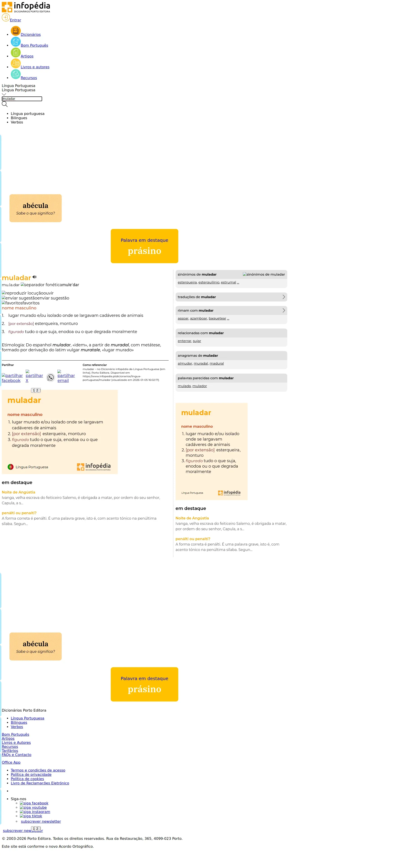Open the narrow muladar card in the sidebar

coord(211,452)
